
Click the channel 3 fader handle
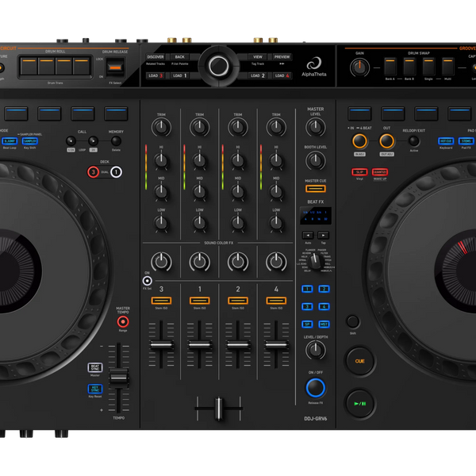tap(162, 345)
